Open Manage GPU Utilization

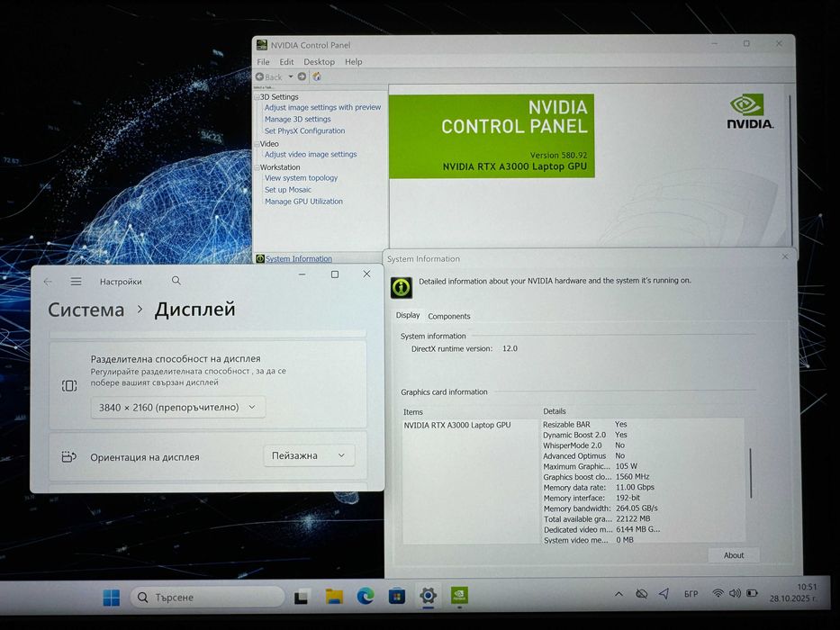click(x=303, y=202)
